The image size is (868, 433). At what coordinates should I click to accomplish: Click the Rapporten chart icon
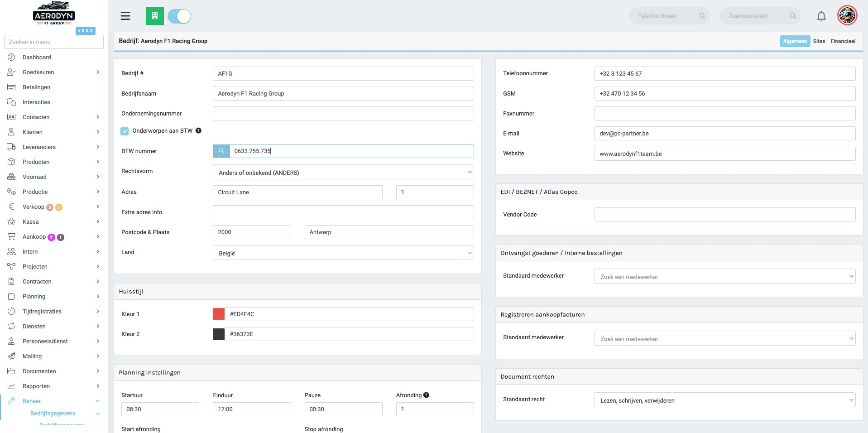pos(11,386)
